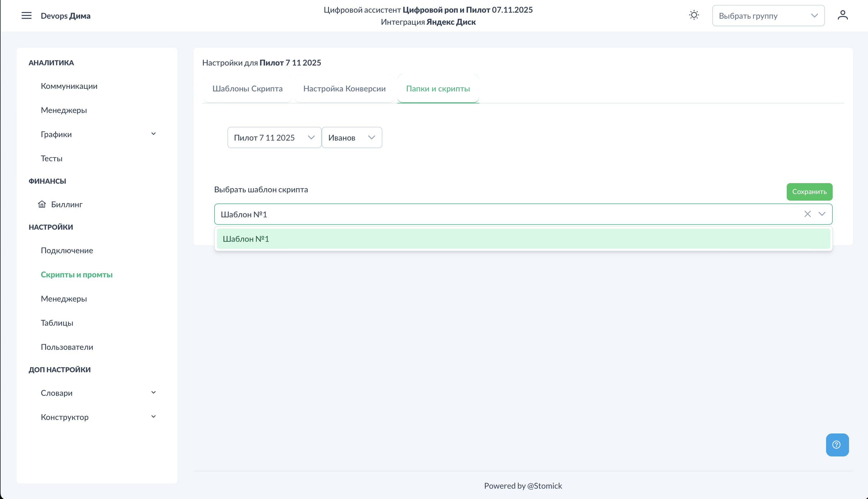Expand the Словари submenu chevron
Image resolution: width=868 pixels, height=499 pixels.
tap(153, 392)
